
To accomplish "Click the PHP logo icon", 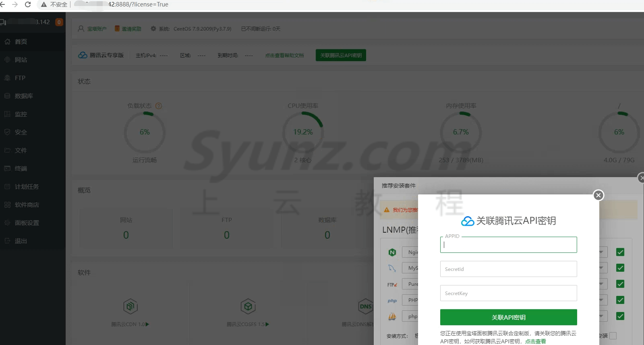I will [392, 301].
